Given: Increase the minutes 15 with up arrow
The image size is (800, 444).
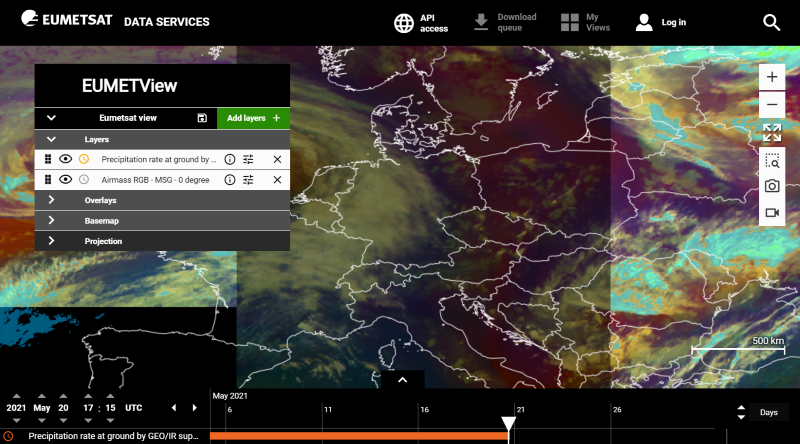Looking at the screenshot, I should (x=110, y=396).
